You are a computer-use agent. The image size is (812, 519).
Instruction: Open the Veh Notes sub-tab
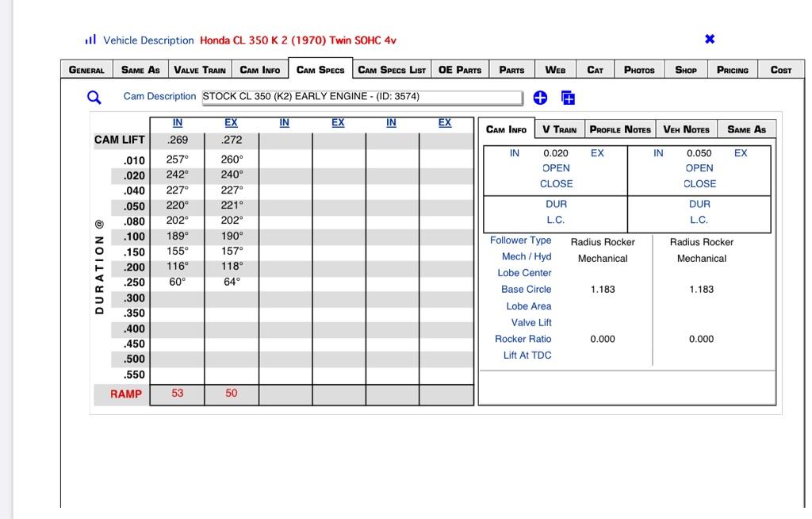686,129
